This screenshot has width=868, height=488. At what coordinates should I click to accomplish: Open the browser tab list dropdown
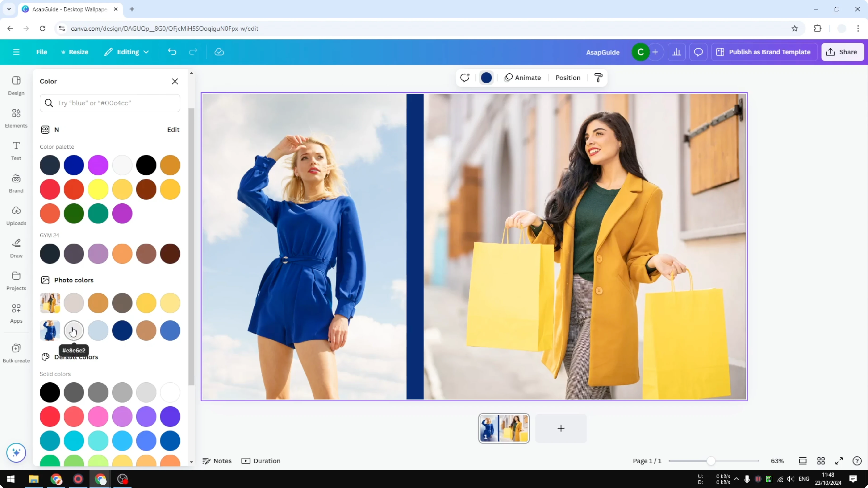coord(9,9)
